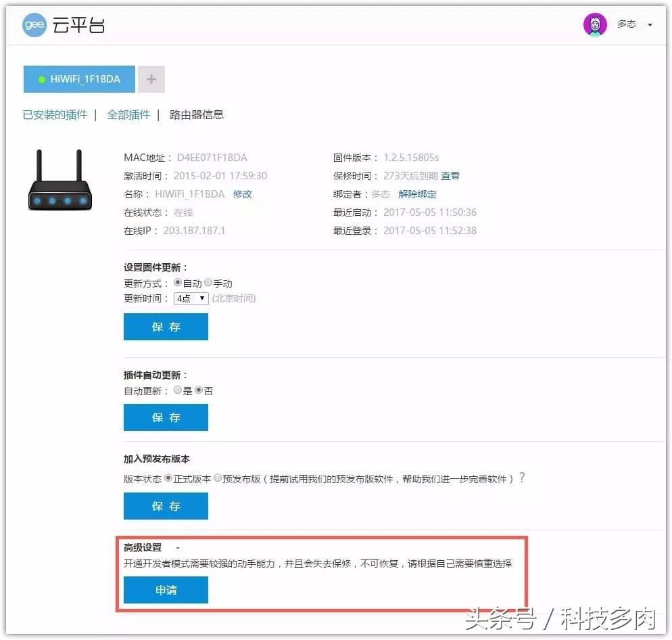The height and width of the screenshot is (640, 672).
Task: Click the question mark help icon beside 预发布版
Action: coord(522,478)
